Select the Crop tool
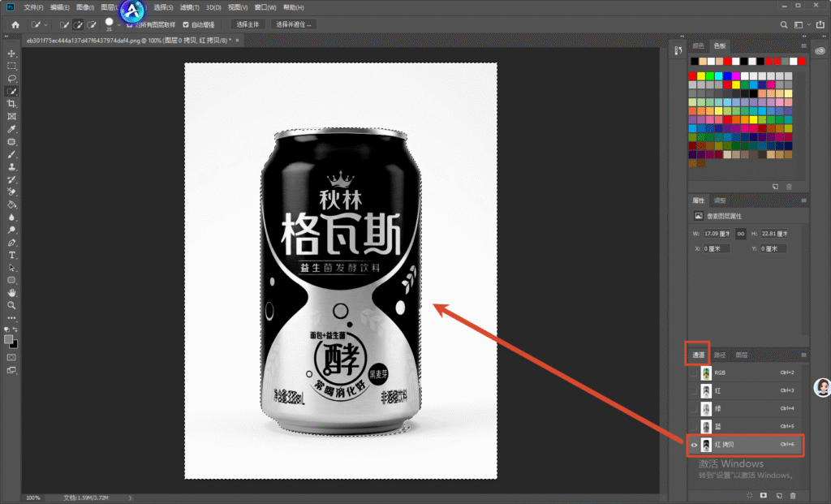The width and height of the screenshot is (831, 504). pyautogui.click(x=11, y=104)
